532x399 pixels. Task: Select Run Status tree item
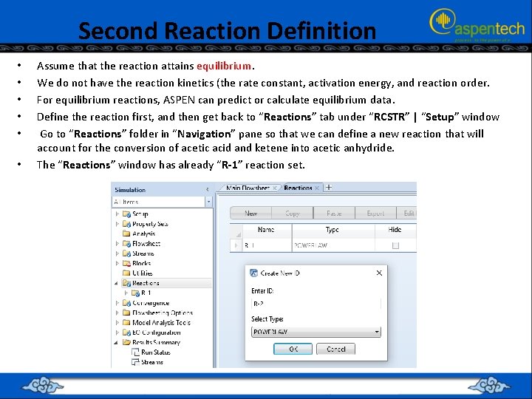(156, 352)
